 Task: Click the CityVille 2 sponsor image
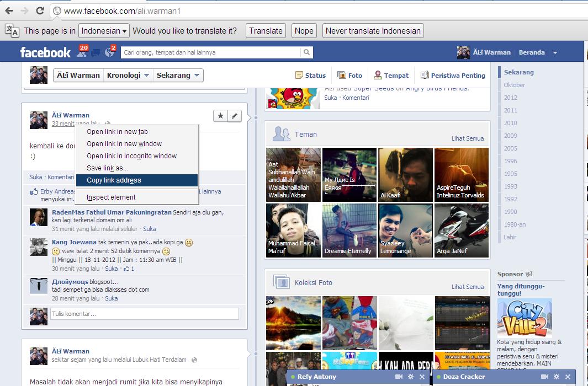point(525,318)
